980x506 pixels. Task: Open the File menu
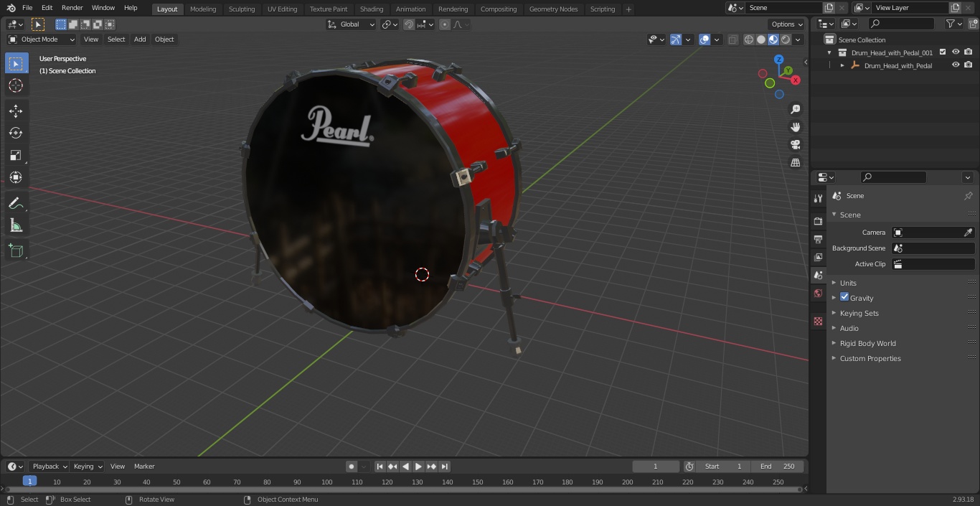[x=27, y=8]
